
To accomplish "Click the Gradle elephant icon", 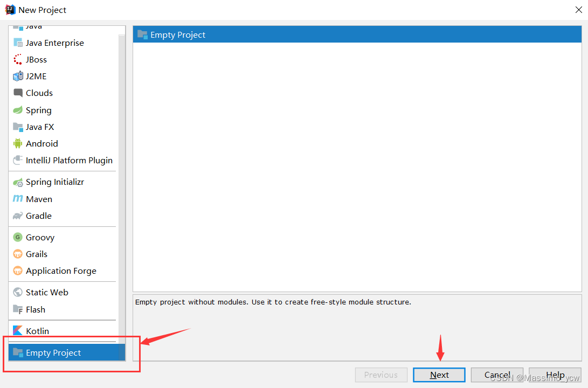I will pyautogui.click(x=18, y=216).
